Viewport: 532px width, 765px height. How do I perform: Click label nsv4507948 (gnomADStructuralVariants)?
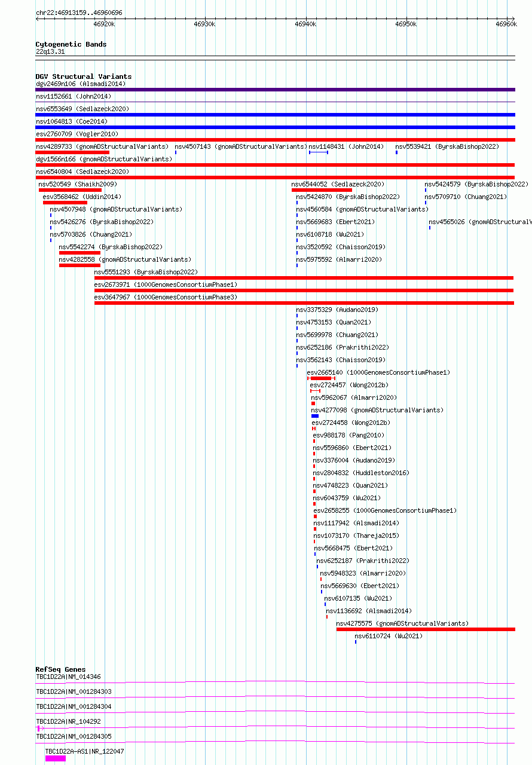[116, 209]
